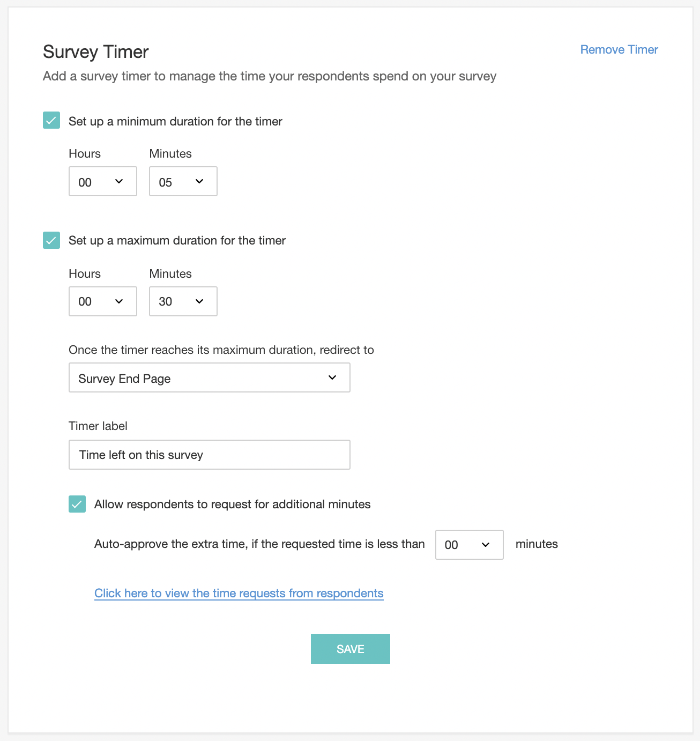Screen dimensions: 700x741
Task: Click the Timer label text field
Action: click(210, 455)
